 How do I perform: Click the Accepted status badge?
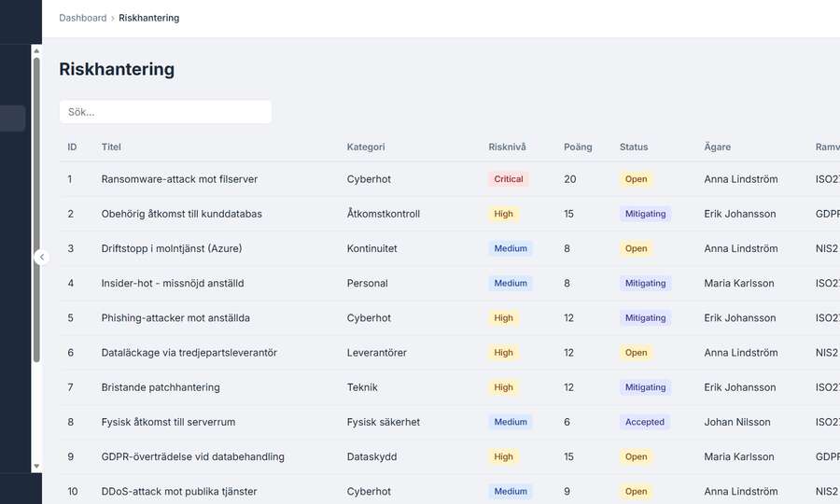click(644, 422)
